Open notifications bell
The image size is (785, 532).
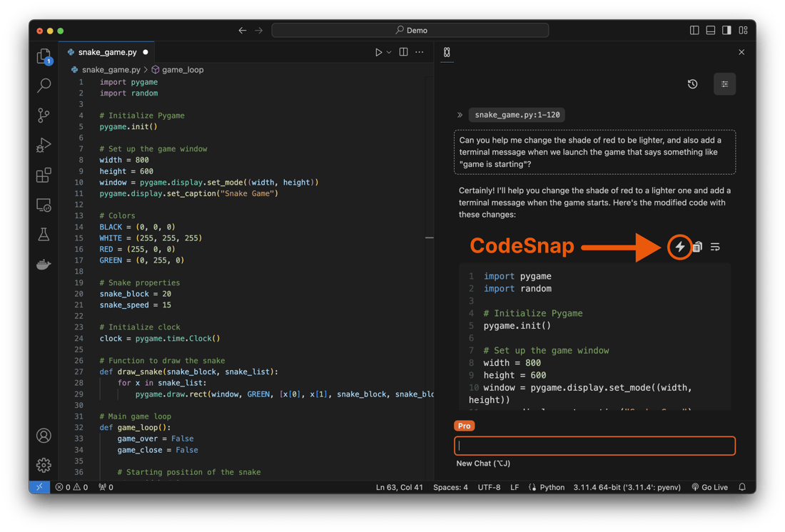742,487
